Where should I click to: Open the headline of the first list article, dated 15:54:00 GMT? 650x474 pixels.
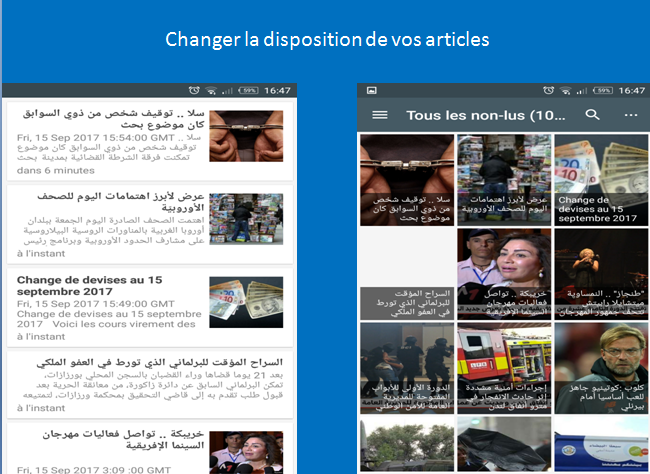click(x=114, y=119)
